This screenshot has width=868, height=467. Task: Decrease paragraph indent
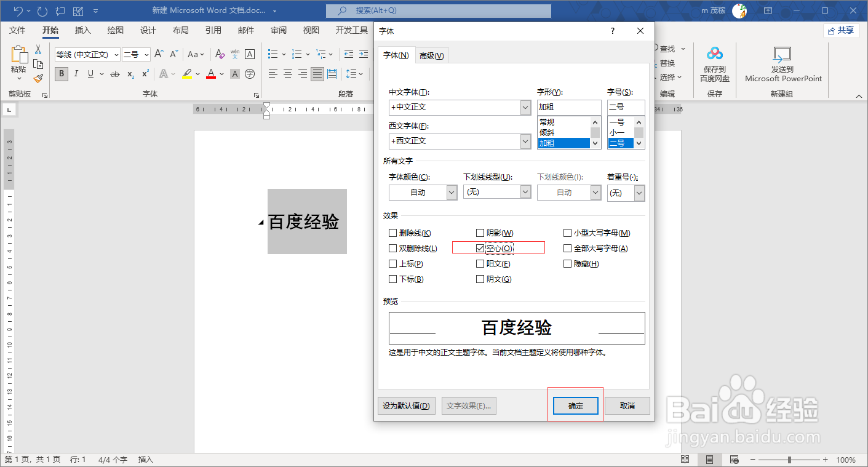point(349,54)
